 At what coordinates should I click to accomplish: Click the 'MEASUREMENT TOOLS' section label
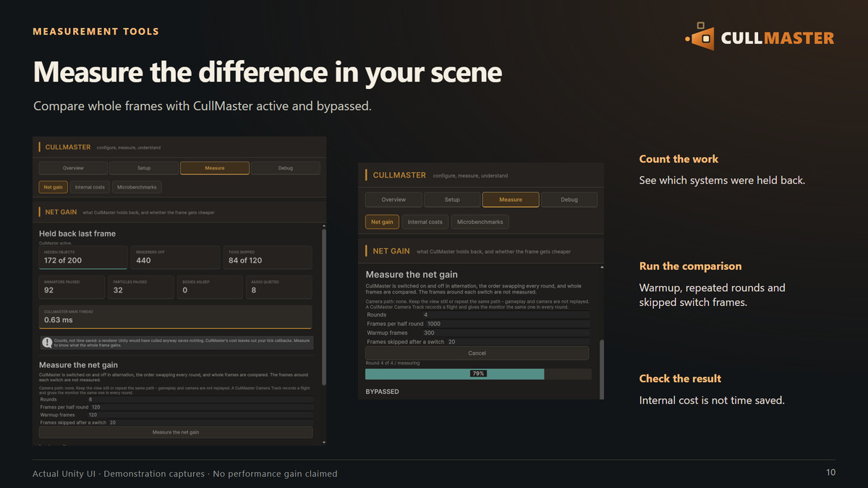click(x=96, y=31)
